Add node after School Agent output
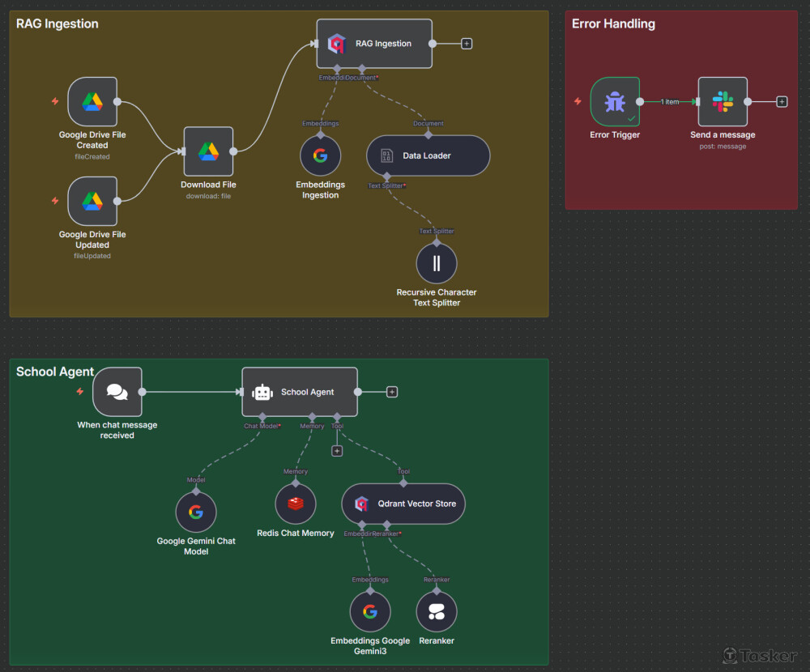 [392, 392]
